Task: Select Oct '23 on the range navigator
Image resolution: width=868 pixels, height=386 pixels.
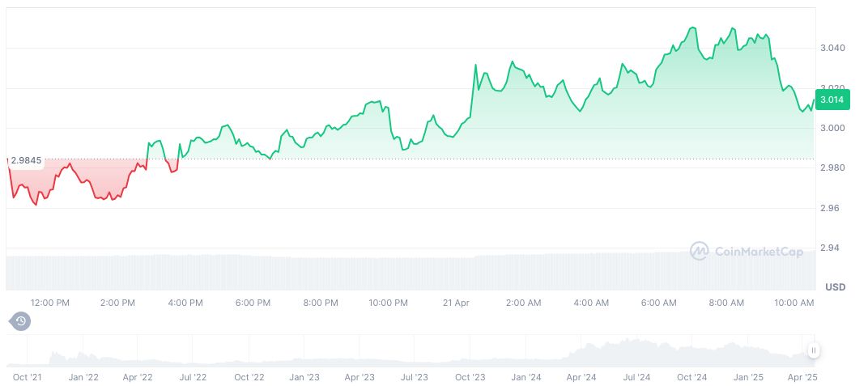Action: [470, 377]
